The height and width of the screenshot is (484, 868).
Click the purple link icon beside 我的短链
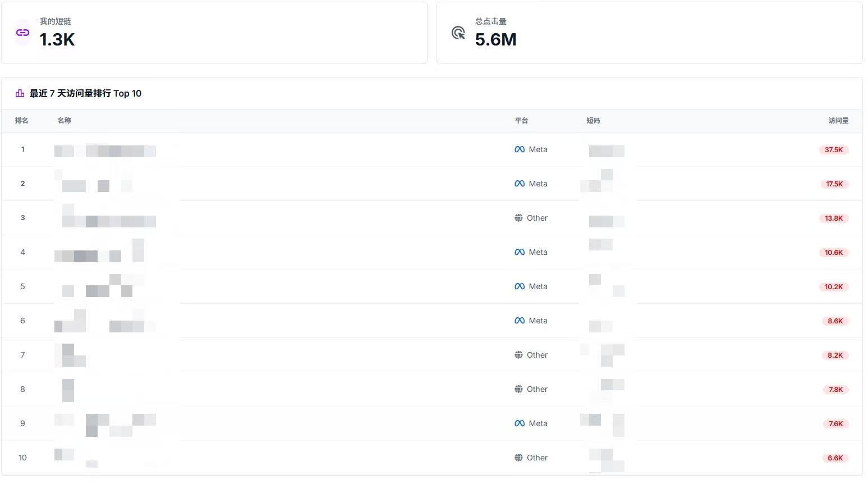click(22, 33)
